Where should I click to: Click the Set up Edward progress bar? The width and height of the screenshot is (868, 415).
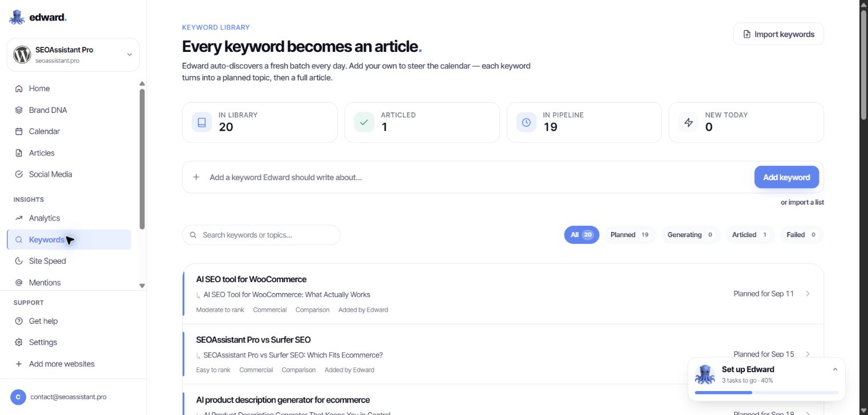click(x=766, y=393)
